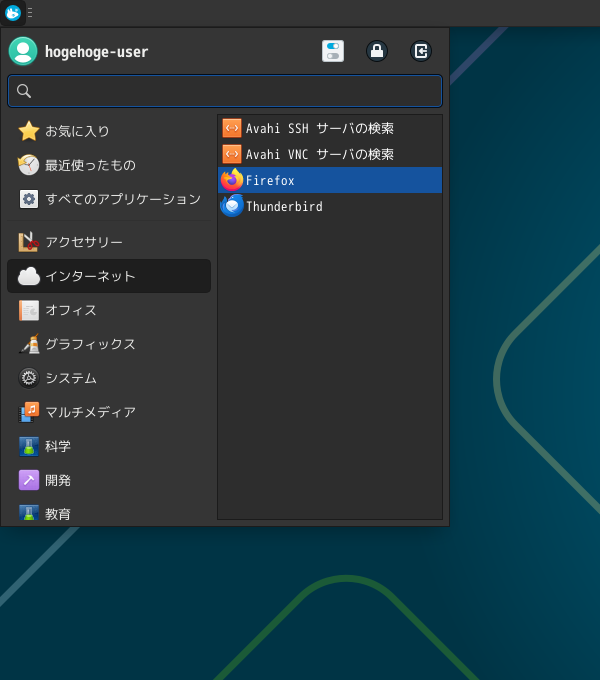
Task: Open the 開発 development category
Action: [x=109, y=480]
